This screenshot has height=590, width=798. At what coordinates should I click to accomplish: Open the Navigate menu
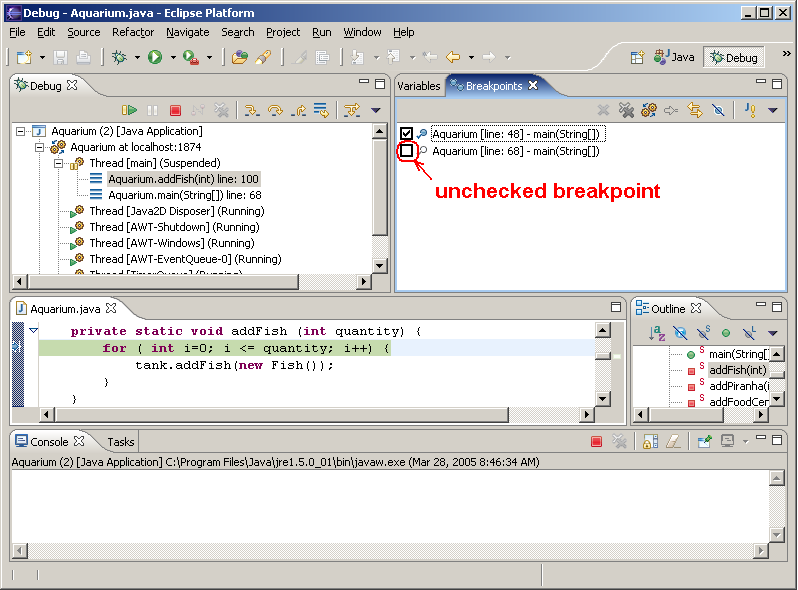(187, 32)
